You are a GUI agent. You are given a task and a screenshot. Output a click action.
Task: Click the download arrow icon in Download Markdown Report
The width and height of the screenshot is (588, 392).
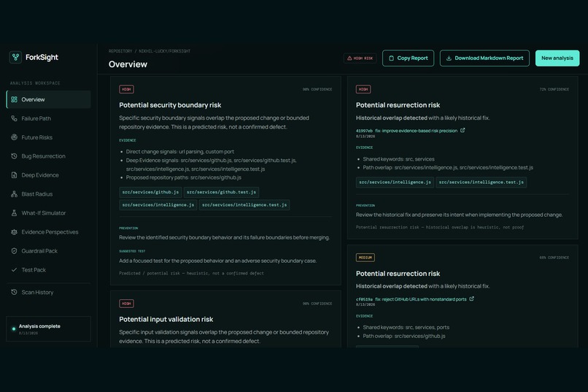[449, 58]
